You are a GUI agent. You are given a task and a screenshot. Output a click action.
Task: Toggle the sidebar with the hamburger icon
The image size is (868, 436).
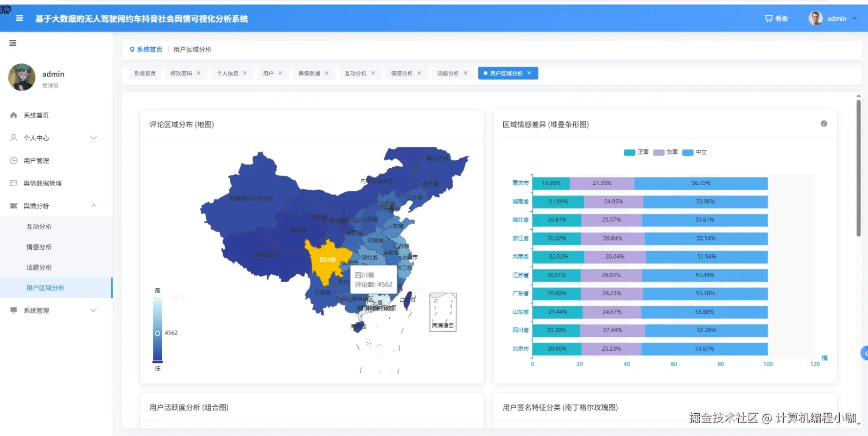pyautogui.click(x=19, y=18)
